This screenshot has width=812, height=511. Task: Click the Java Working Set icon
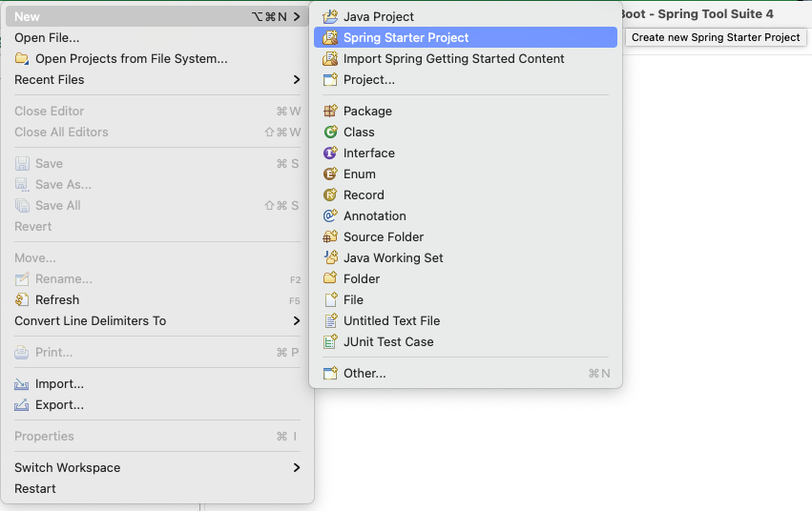(x=330, y=257)
